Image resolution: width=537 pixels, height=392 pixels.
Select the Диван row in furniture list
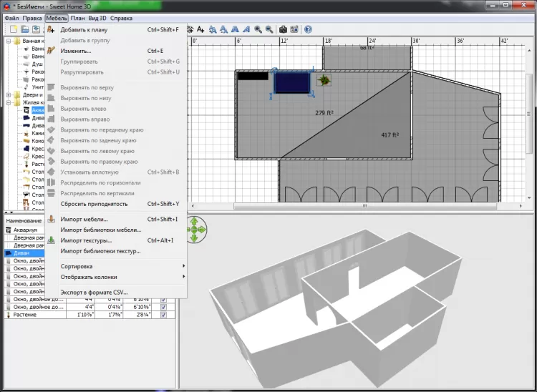coord(21,253)
